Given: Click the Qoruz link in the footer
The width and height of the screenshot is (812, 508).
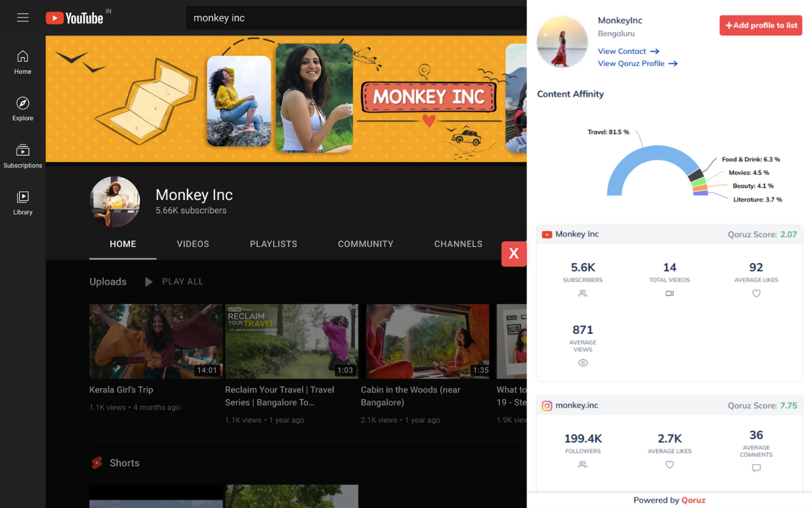Looking at the screenshot, I should coord(693,500).
